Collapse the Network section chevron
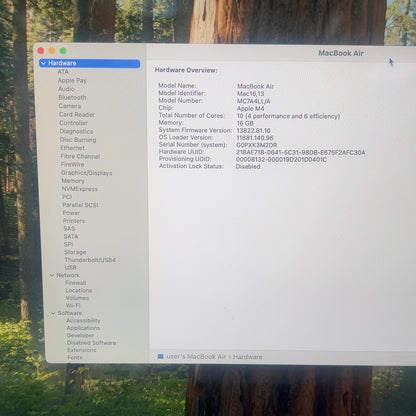 pos(52,275)
